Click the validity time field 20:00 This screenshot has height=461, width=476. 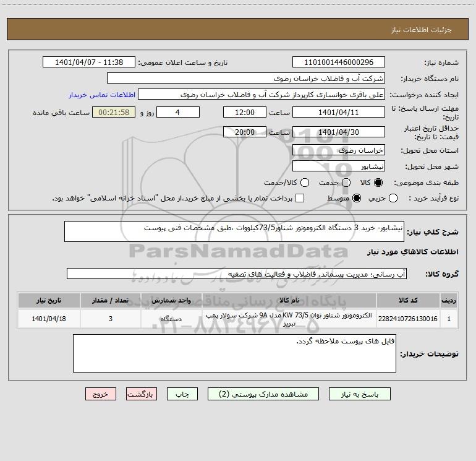click(x=245, y=132)
